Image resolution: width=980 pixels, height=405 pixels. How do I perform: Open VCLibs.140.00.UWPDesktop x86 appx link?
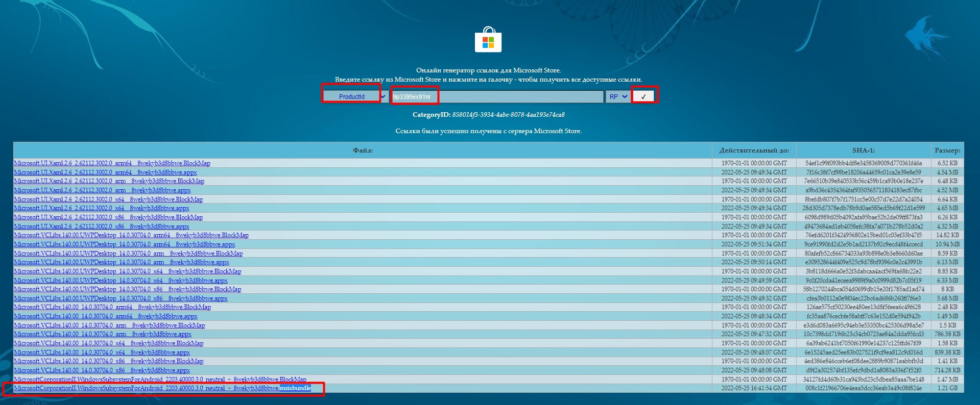click(121, 298)
